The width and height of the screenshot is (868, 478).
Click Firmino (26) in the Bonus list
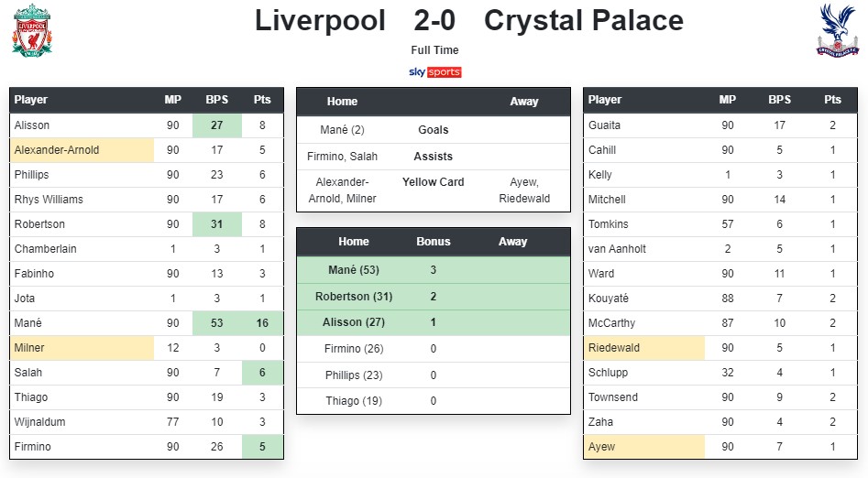click(x=354, y=349)
